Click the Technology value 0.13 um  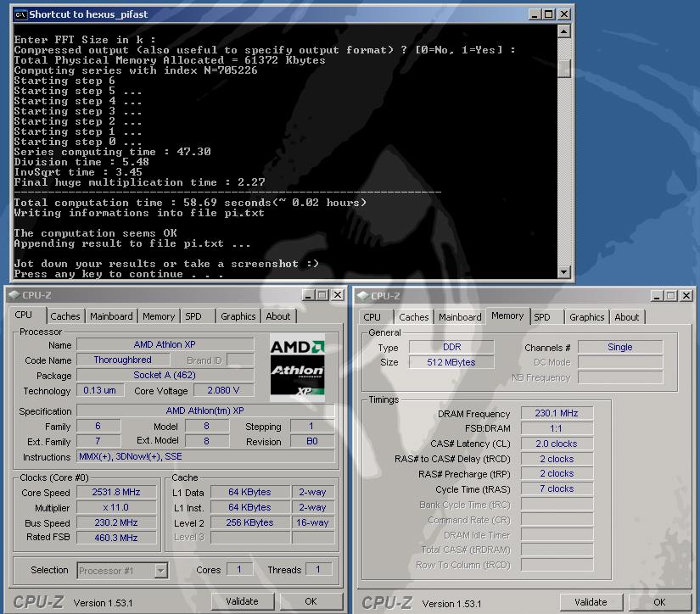(x=99, y=390)
